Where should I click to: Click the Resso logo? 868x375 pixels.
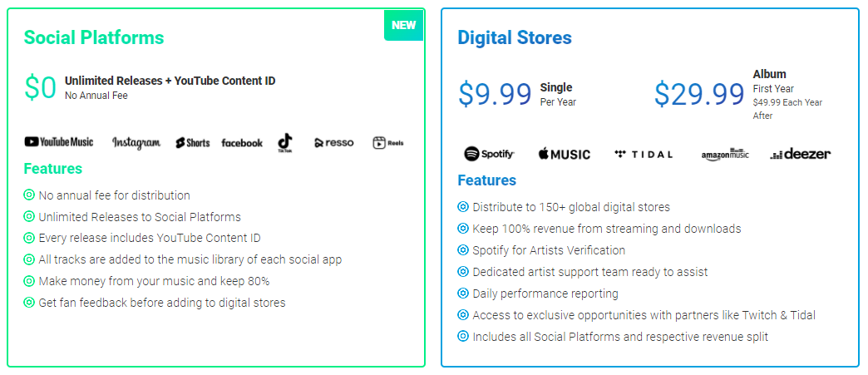tap(333, 143)
